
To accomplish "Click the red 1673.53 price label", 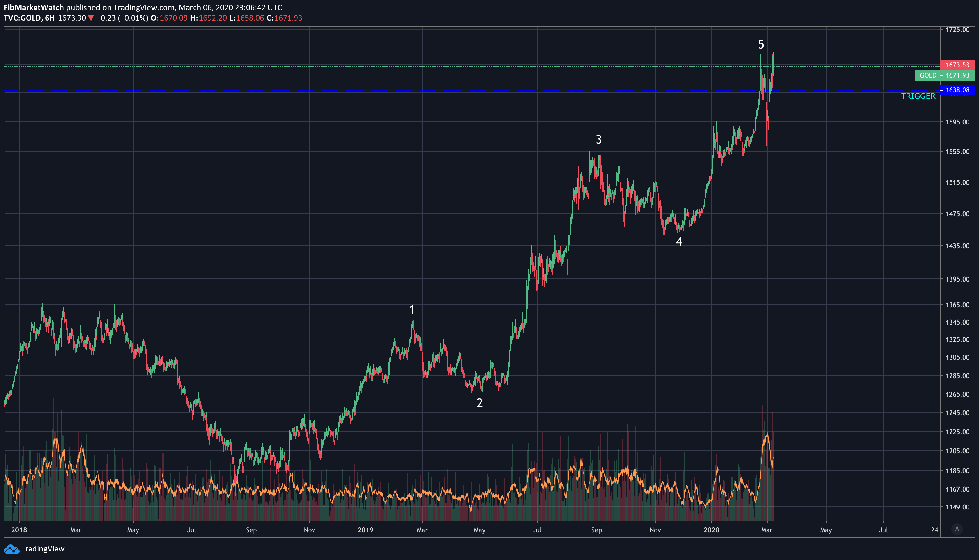I will point(957,65).
